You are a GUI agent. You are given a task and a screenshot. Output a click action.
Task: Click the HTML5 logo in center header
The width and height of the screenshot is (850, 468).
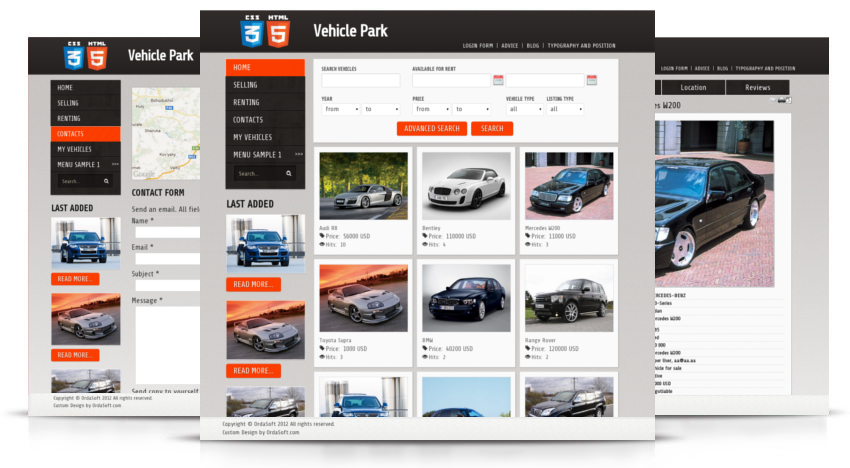pos(278,31)
